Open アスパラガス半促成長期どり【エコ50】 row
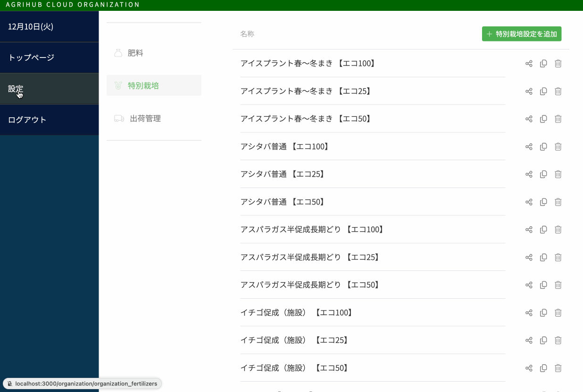The width and height of the screenshot is (583, 392). (373, 285)
